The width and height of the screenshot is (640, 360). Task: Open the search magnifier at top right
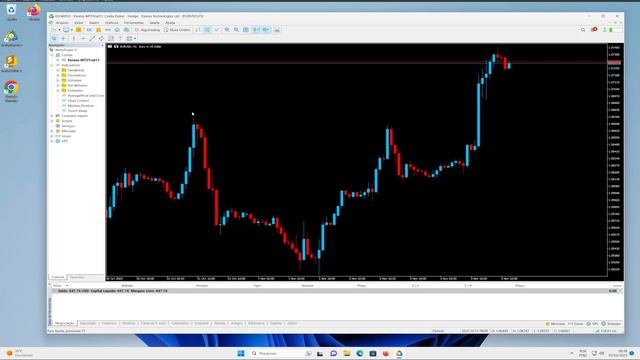[583, 30]
